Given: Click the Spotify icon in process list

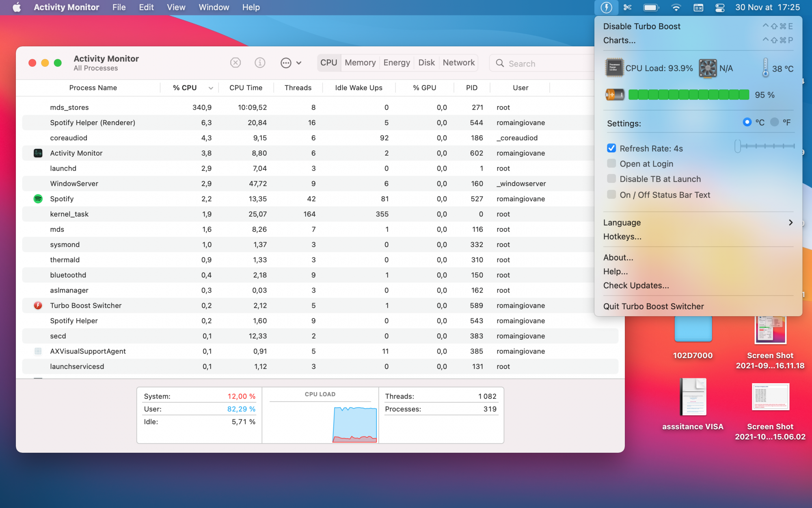Looking at the screenshot, I should (x=38, y=199).
